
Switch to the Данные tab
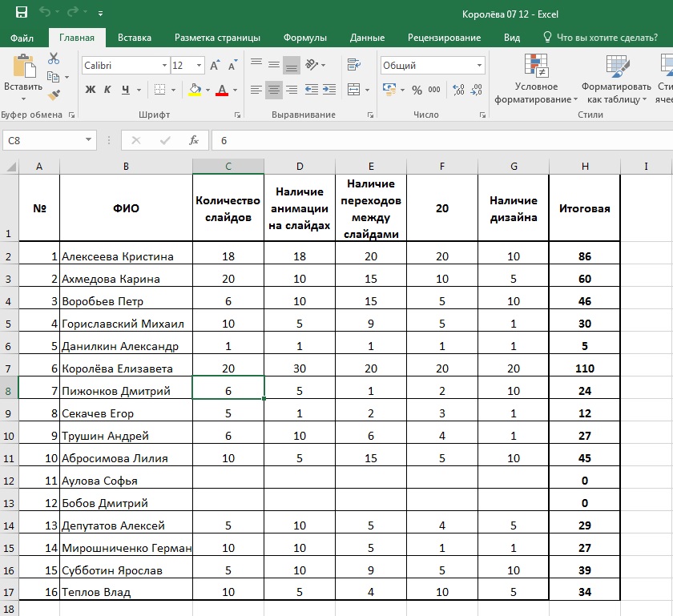point(367,38)
